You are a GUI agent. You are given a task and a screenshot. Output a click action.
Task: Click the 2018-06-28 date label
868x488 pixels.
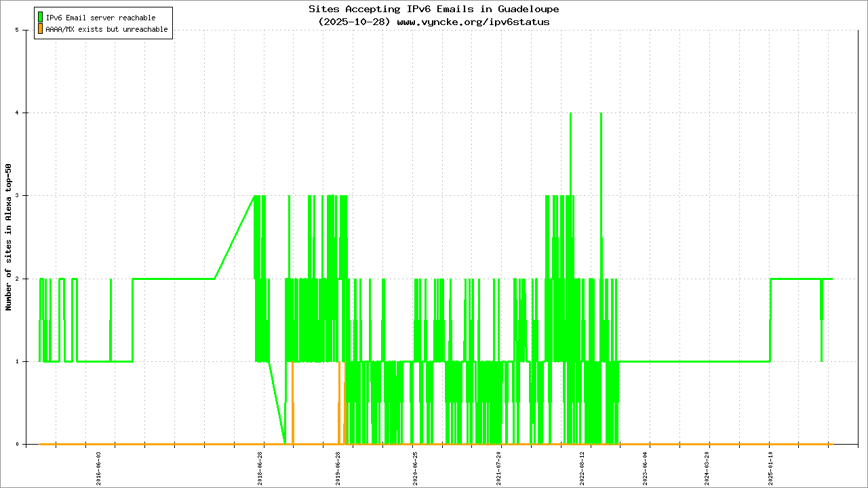coord(260,468)
